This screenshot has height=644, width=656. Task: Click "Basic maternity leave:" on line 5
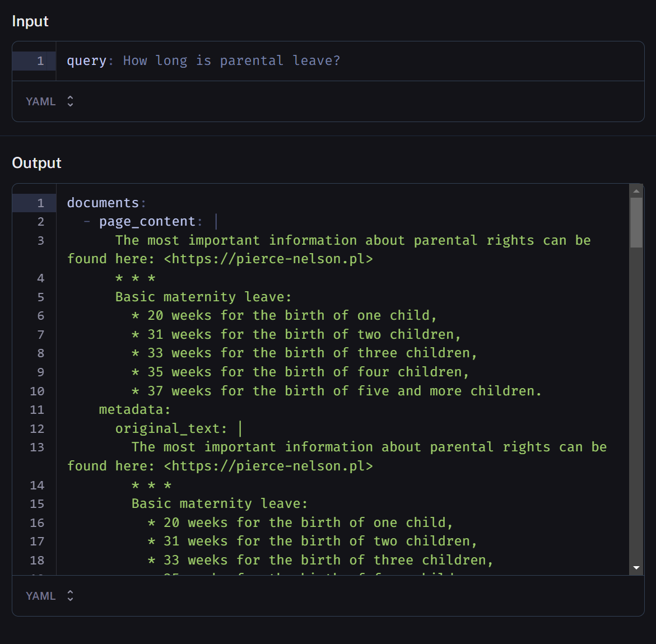coord(203,297)
